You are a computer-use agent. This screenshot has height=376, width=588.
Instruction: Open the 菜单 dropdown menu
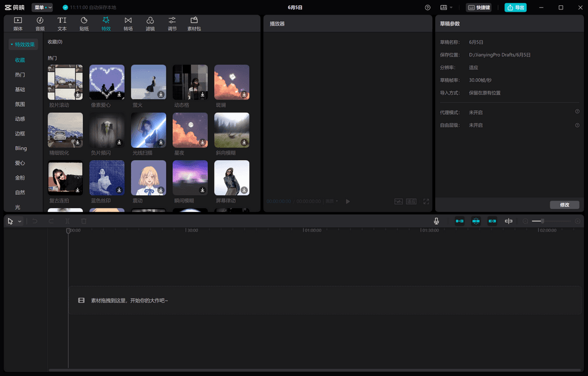[x=42, y=8]
